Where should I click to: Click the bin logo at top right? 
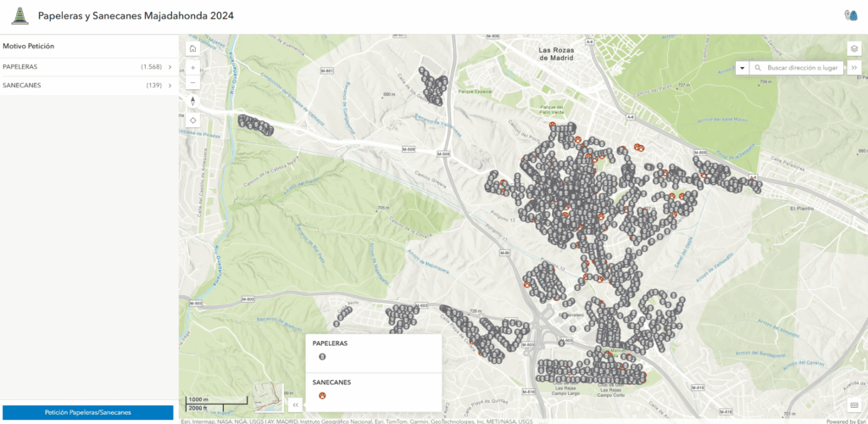pyautogui.click(x=850, y=15)
